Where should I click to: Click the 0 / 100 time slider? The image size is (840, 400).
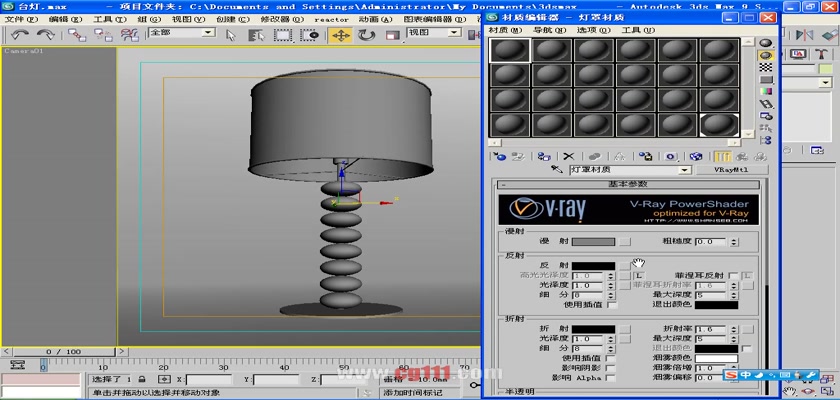(64, 352)
